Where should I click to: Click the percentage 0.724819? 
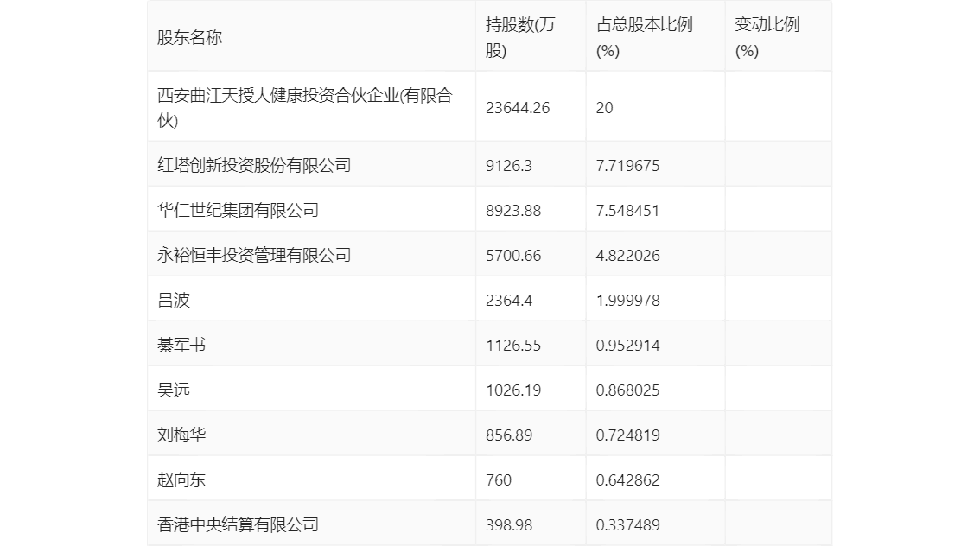tap(627, 435)
